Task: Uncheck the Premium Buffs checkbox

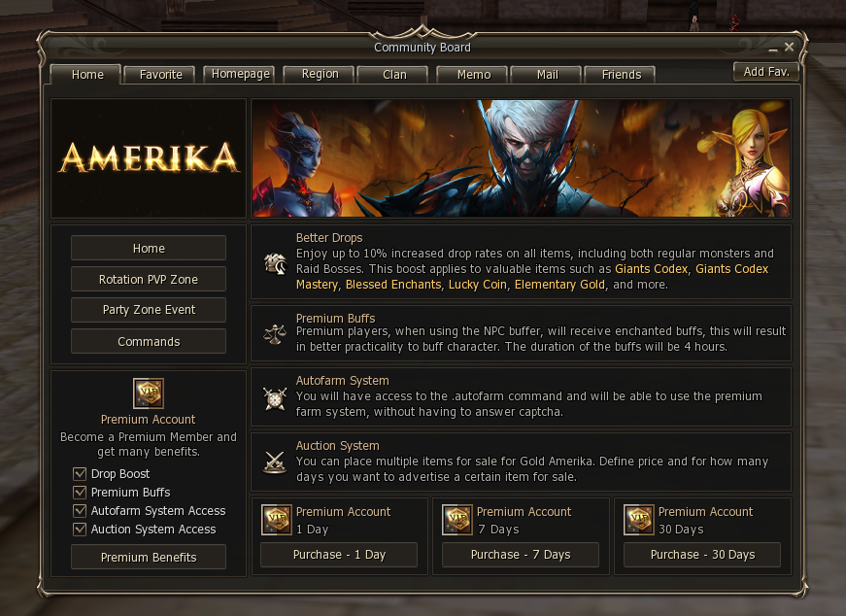Action: (80, 493)
